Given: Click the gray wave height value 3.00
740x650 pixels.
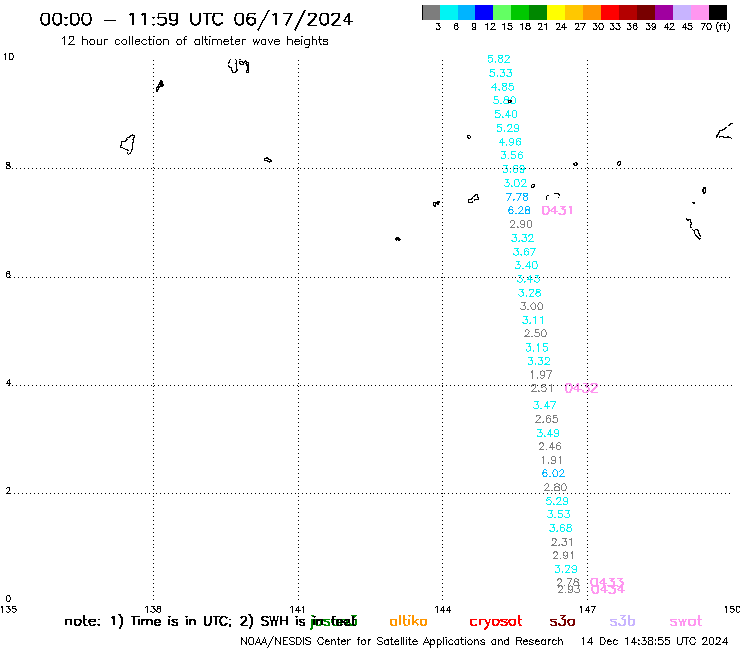Looking at the screenshot, I should 531,306.
